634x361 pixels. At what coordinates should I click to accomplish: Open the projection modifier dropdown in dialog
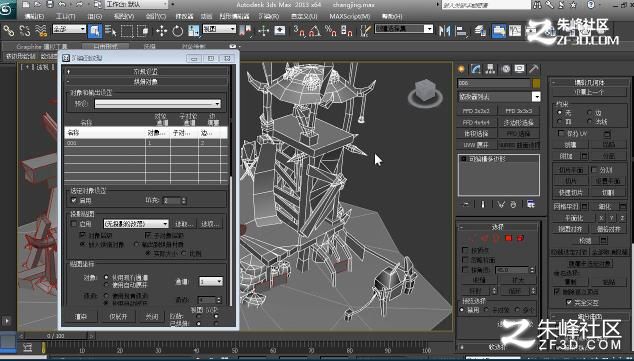coord(136,224)
